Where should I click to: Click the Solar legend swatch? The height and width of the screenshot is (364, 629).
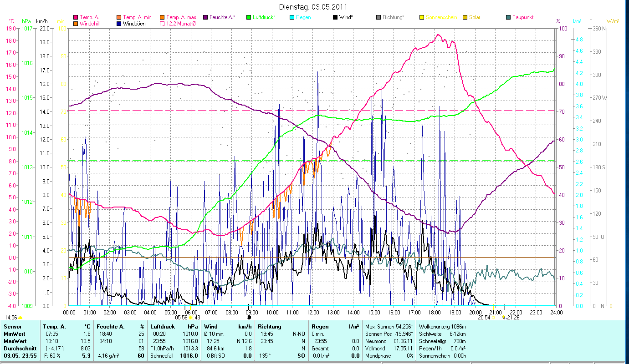click(465, 17)
